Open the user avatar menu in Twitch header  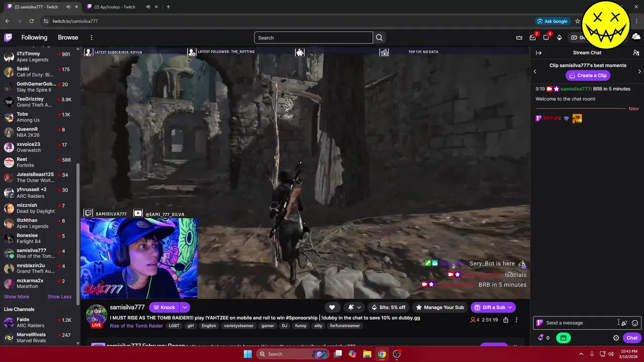[636, 37]
